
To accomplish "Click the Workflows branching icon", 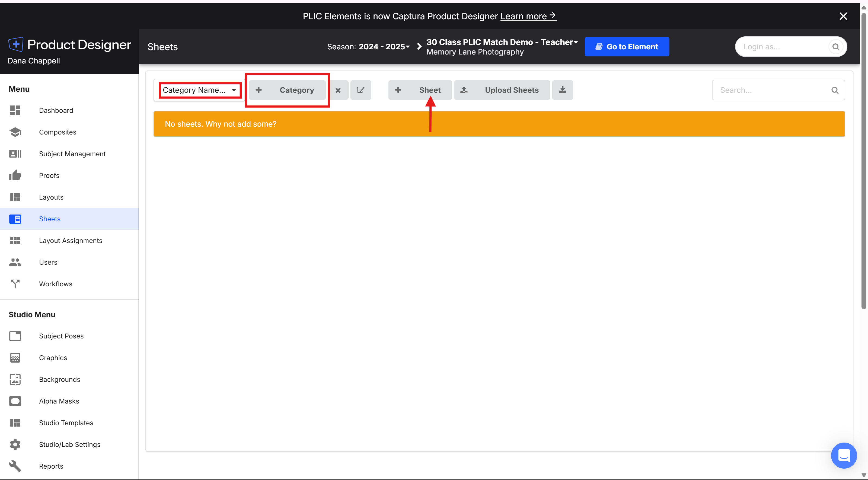I will 15,284.
